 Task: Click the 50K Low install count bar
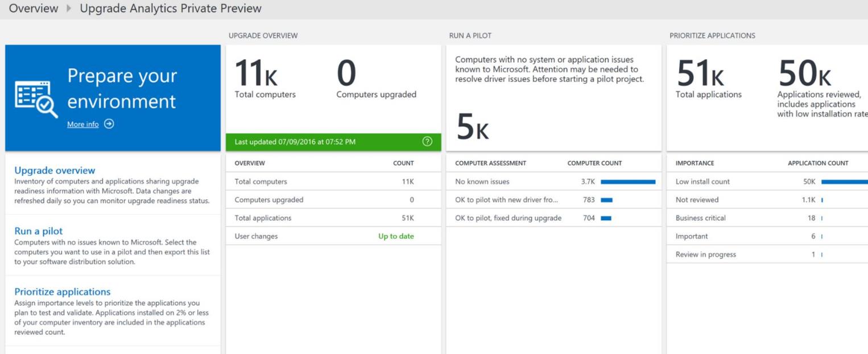845,182
